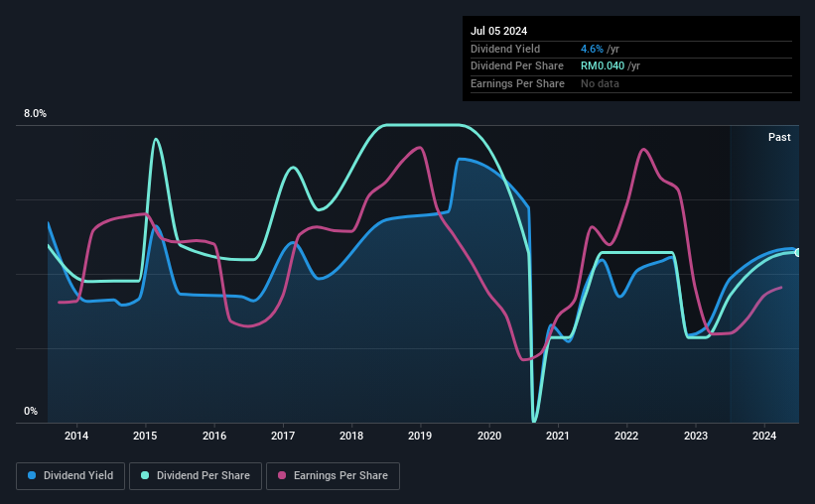Click the 2023 x-axis label
This screenshot has height=504, width=815.
pyautogui.click(x=696, y=436)
